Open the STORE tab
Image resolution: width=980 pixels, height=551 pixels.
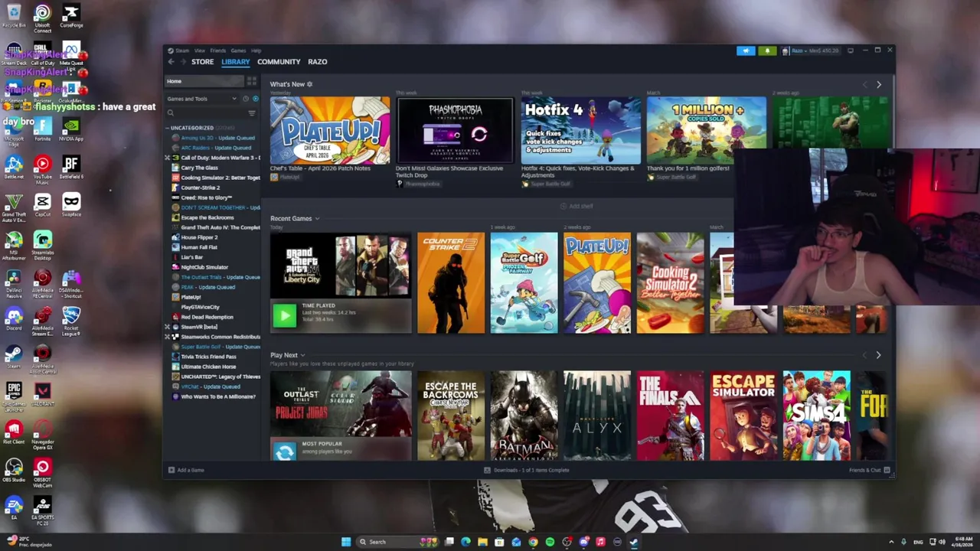click(x=202, y=62)
